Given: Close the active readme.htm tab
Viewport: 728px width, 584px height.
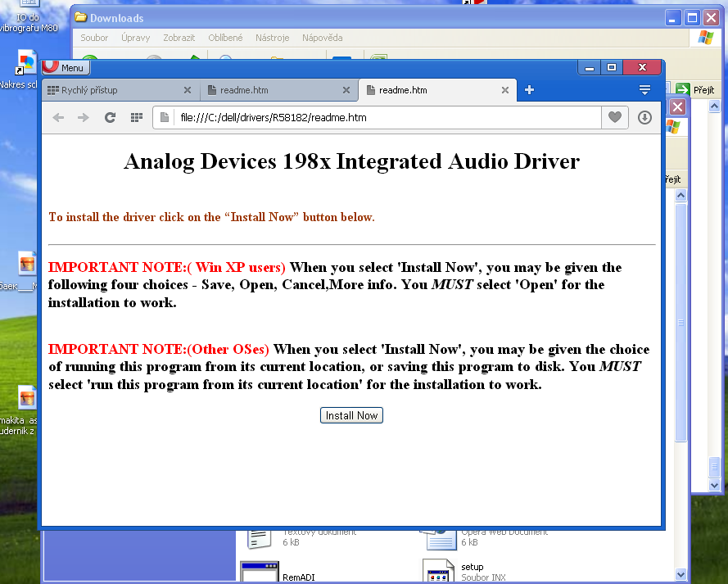Looking at the screenshot, I should coord(505,90).
